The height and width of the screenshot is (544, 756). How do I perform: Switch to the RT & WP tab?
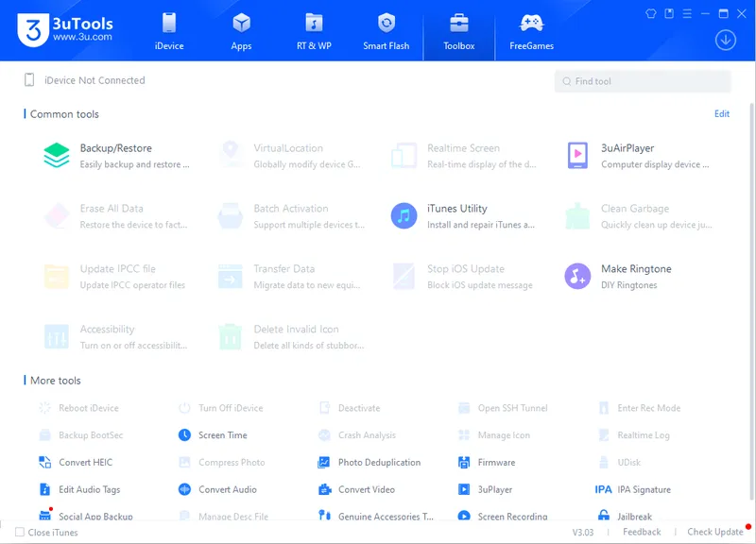tap(314, 31)
